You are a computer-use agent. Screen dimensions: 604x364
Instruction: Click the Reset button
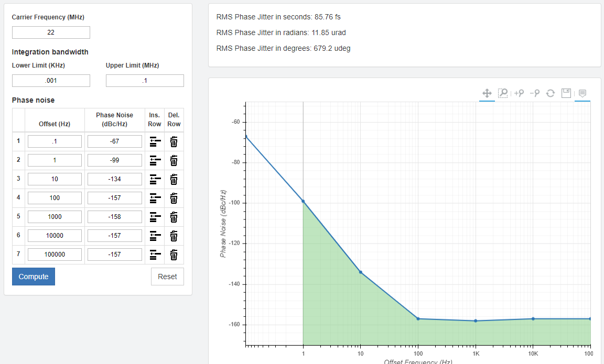click(168, 277)
